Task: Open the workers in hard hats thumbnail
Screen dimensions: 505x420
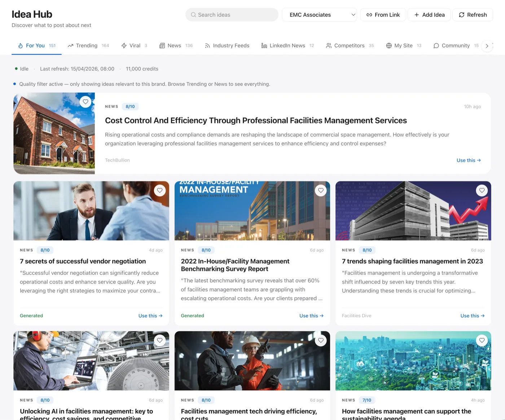Action: coord(252,361)
